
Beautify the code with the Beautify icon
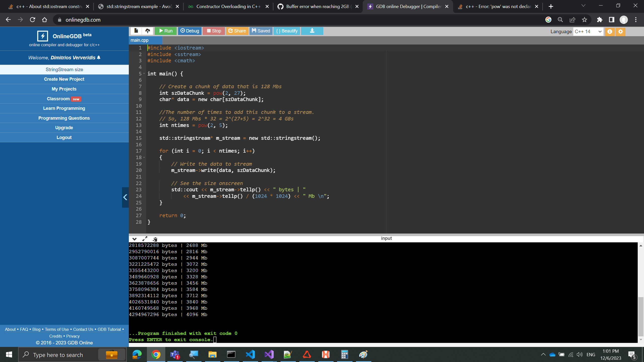[x=287, y=31]
